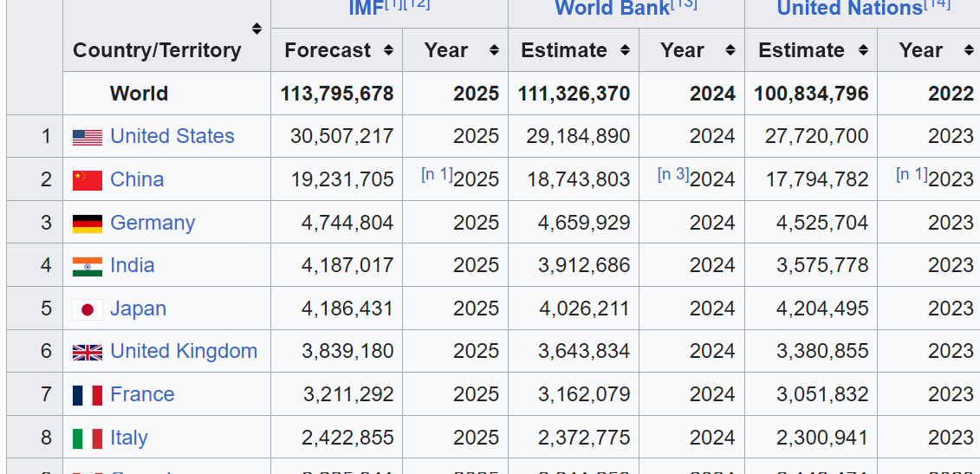
Task: Select the World row label
Action: pos(139,94)
